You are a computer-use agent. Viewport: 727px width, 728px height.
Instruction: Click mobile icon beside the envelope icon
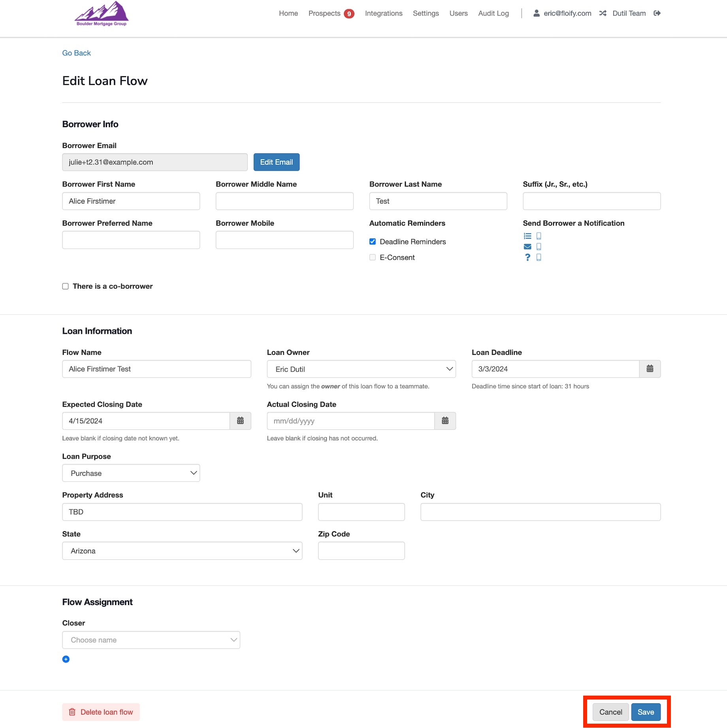click(x=539, y=247)
